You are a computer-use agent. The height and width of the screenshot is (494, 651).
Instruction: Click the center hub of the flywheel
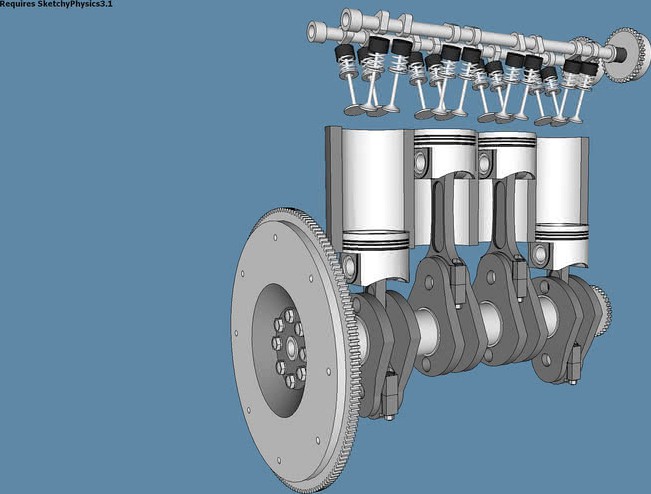(x=290, y=349)
